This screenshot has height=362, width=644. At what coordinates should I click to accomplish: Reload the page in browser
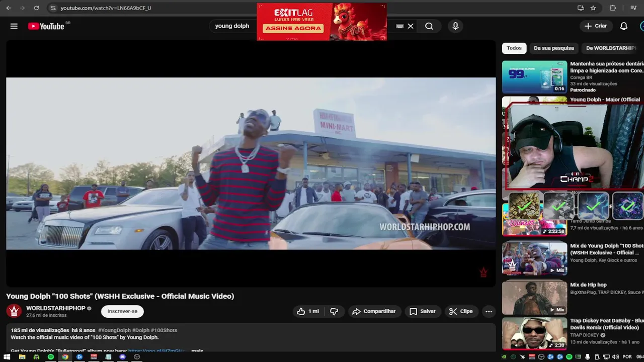point(36,8)
